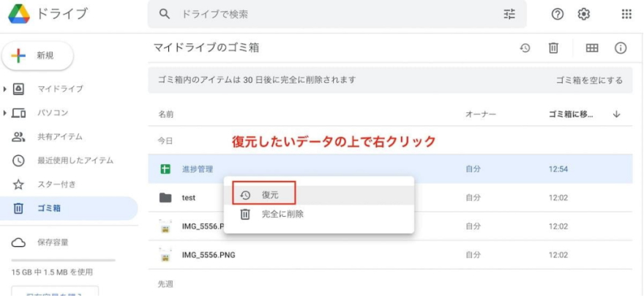Select the test folder row
644x296 pixels.
[390, 198]
